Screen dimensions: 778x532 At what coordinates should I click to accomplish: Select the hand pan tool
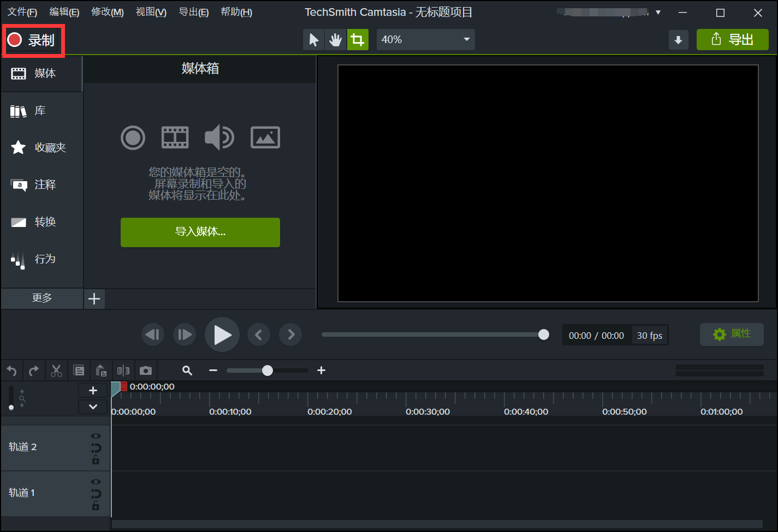335,40
